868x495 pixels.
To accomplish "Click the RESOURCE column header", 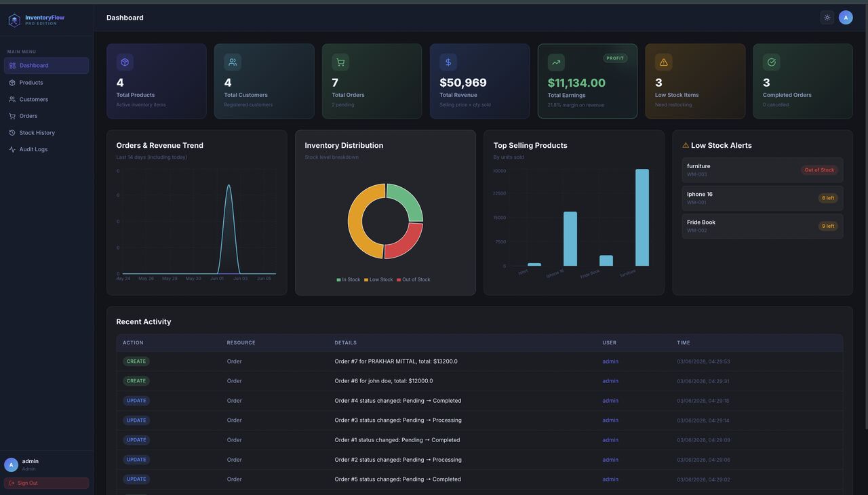I will 241,343.
